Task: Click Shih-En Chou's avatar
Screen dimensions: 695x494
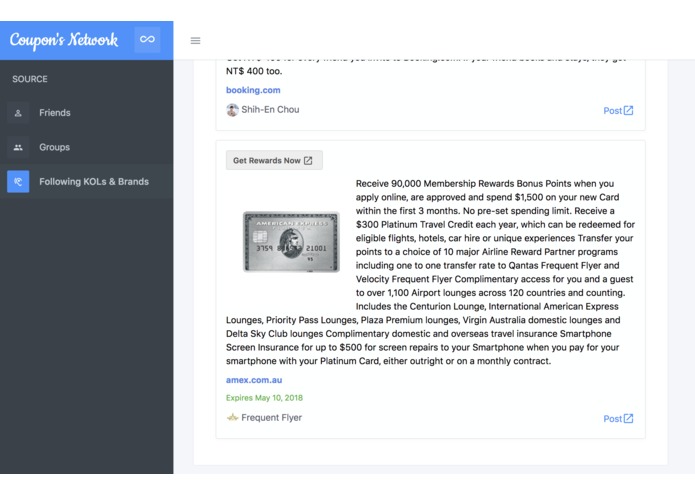Action: [232, 110]
